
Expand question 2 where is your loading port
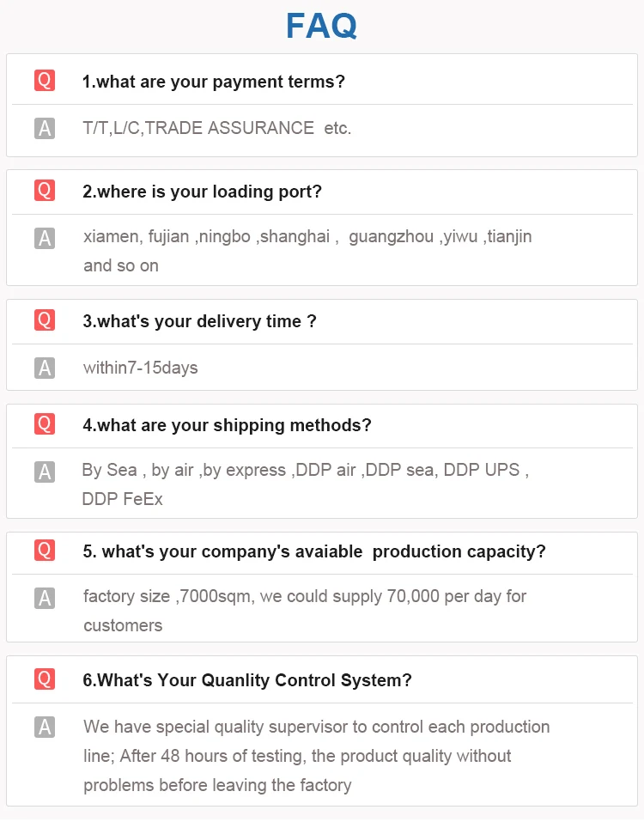(202, 192)
